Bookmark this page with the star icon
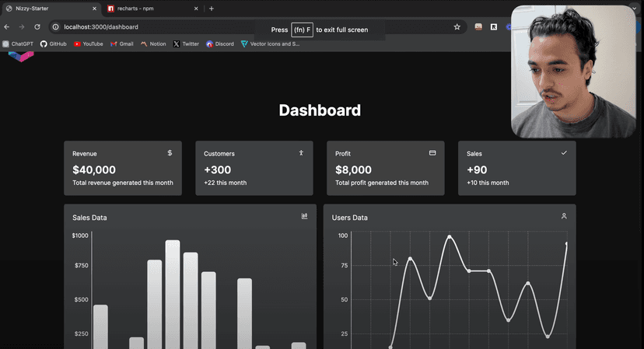This screenshot has height=349, width=644. click(x=457, y=26)
